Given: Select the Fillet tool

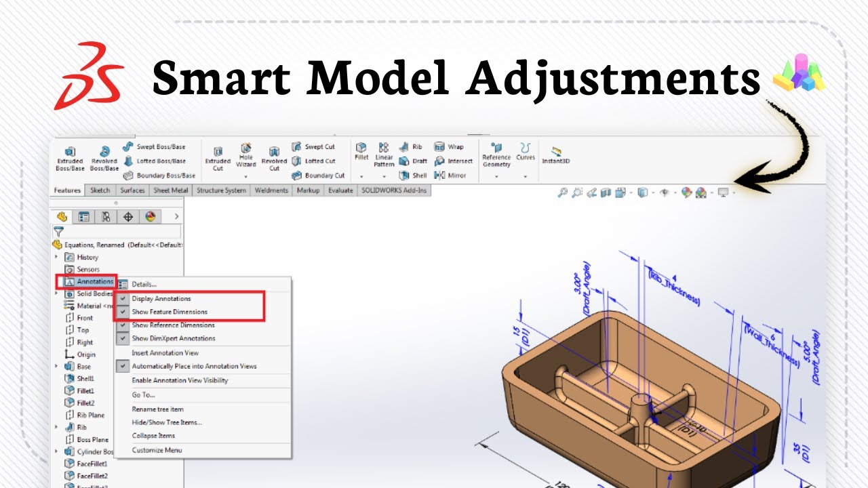Looking at the screenshot, I should click(361, 151).
